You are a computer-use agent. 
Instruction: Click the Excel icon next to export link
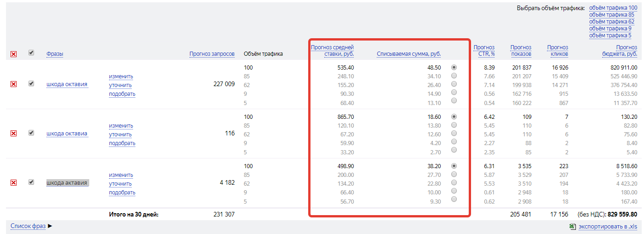point(573,226)
